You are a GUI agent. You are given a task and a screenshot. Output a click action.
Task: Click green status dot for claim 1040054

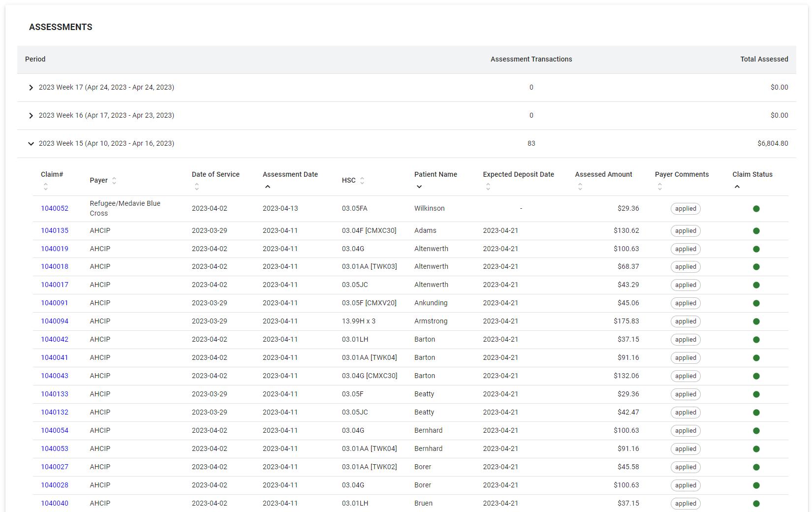point(756,431)
